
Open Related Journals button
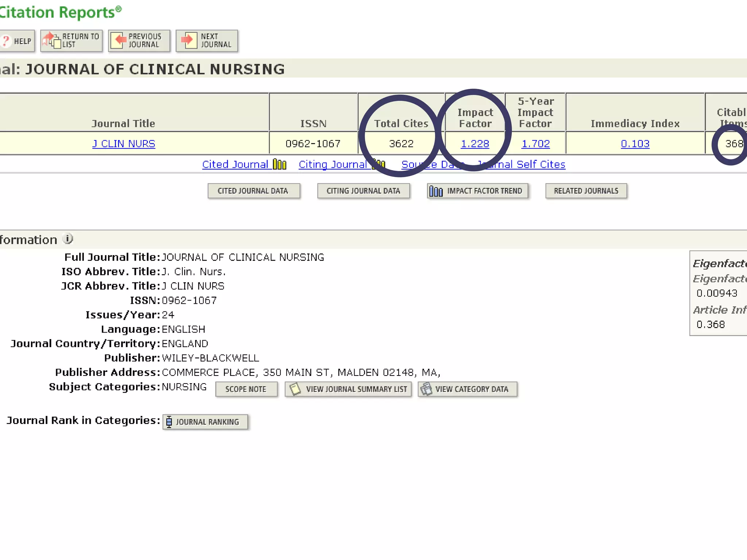click(x=586, y=191)
